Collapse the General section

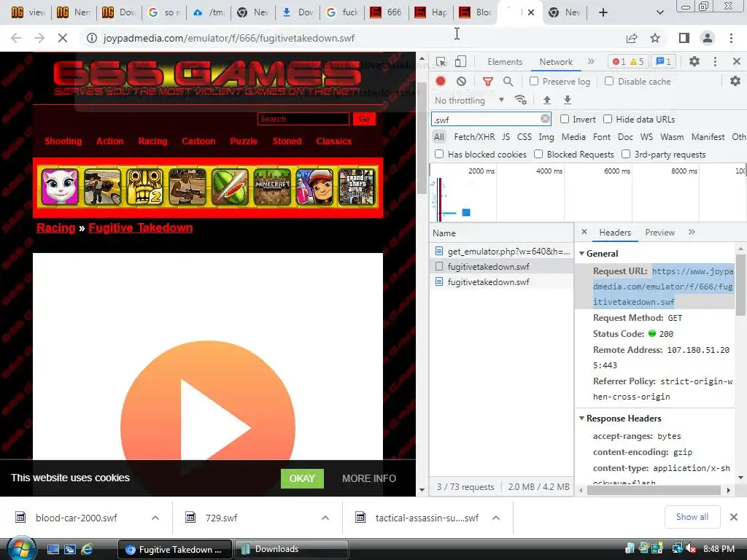(x=581, y=253)
